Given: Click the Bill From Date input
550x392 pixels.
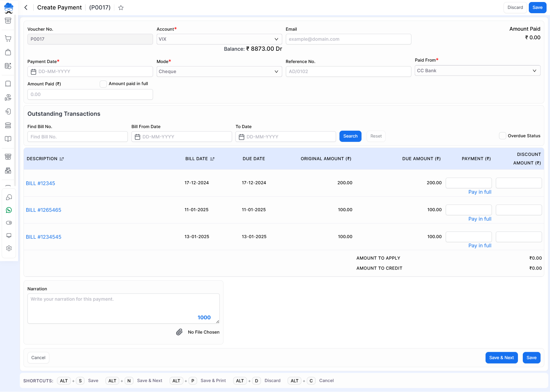Looking at the screenshot, I should [182, 137].
